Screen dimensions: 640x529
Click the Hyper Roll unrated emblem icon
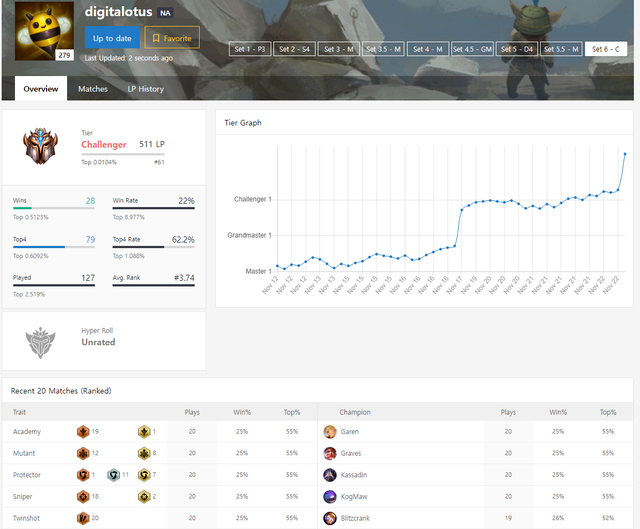coord(40,342)
